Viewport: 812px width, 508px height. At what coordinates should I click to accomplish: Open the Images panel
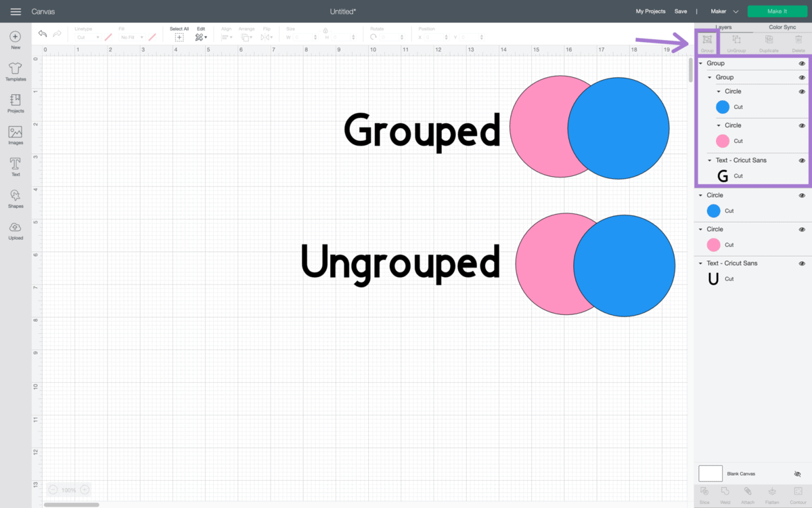[15, 134]
